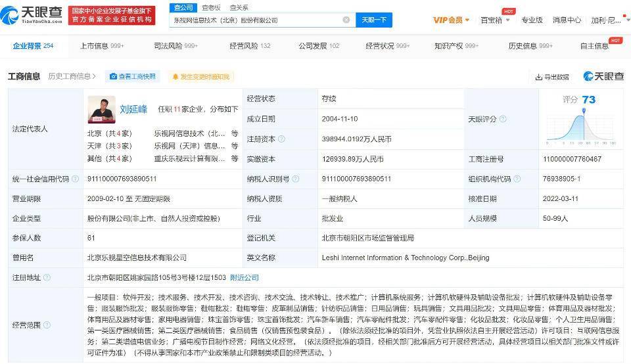Open help icon next to 经营范围

click(x=47, y=325)
